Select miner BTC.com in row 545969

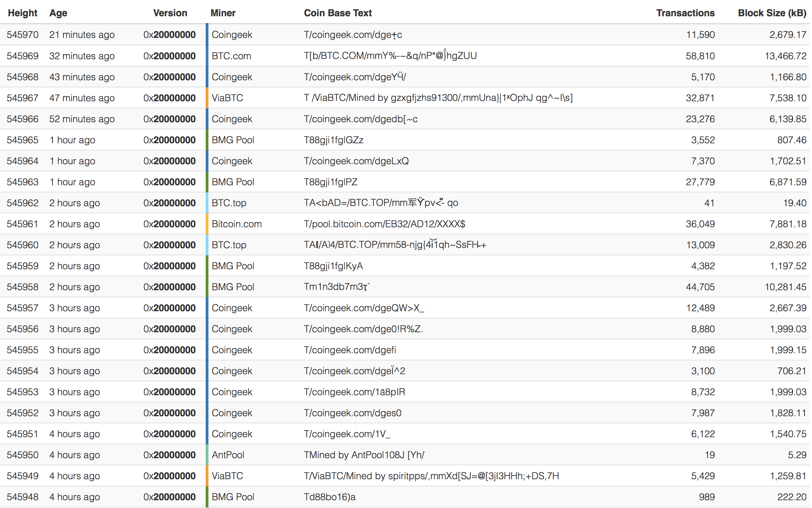(231, 56)
